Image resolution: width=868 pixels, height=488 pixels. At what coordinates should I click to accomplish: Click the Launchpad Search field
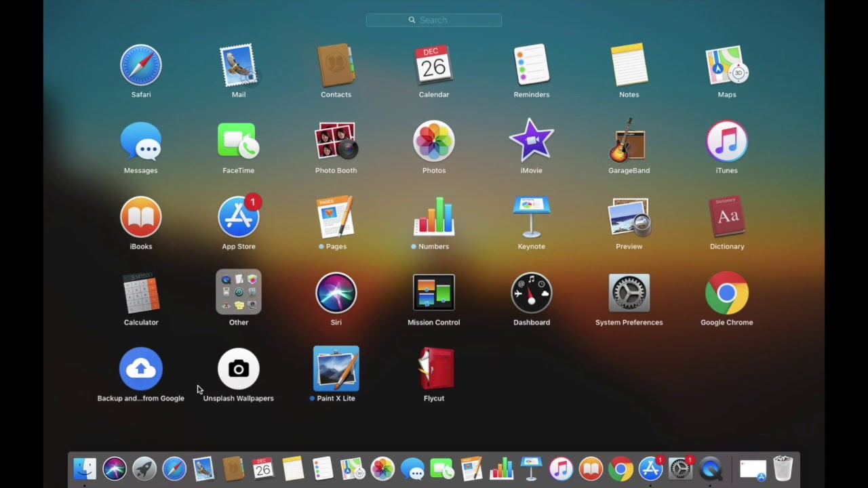(434, 20)
